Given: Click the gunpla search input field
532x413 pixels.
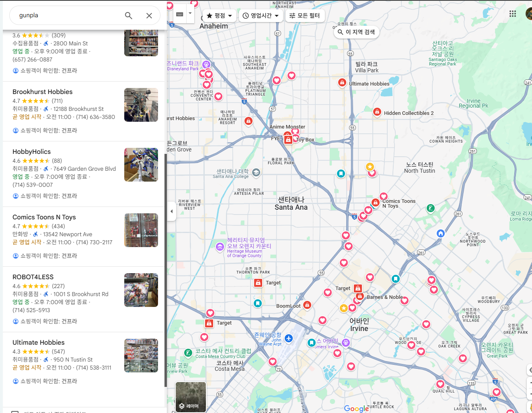Looking at the screenshot, I should (68, 16).
